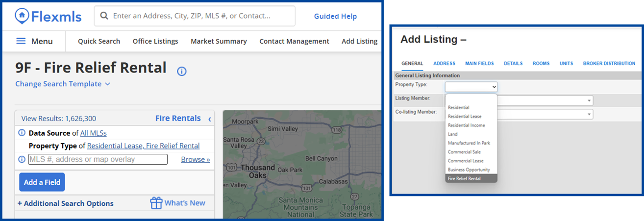Select Manufactured In Park option
Viewport: 644px width, 221px height.
pos(471,143)
